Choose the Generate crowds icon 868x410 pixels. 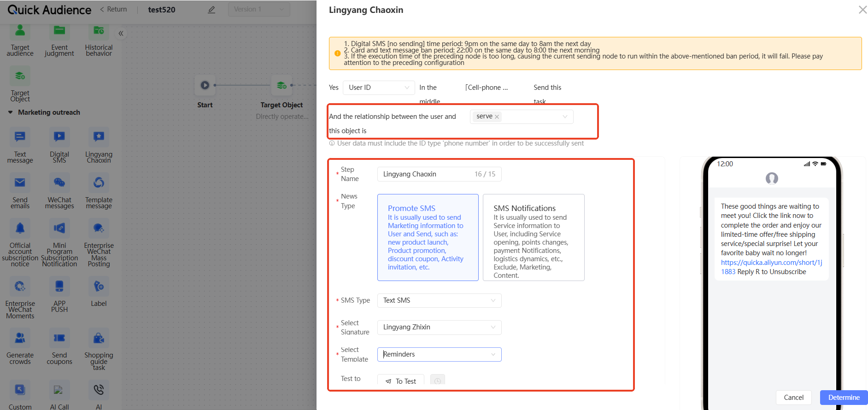20,338
